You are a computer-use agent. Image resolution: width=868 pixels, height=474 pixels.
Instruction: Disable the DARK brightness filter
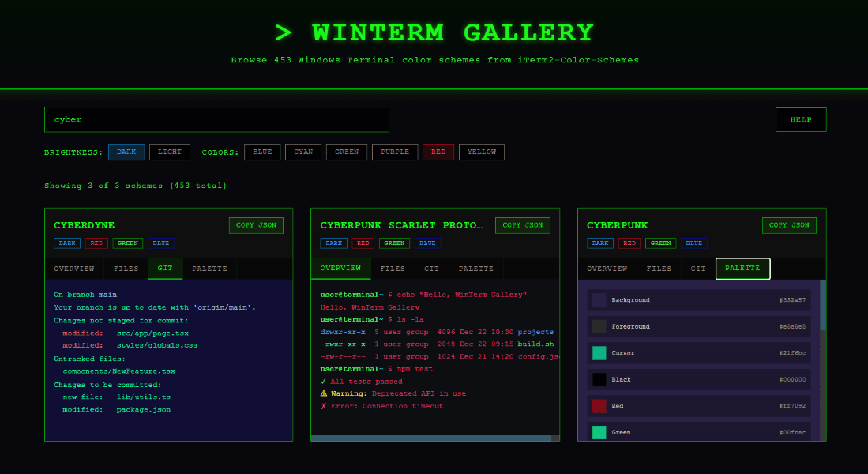point(126,152)
